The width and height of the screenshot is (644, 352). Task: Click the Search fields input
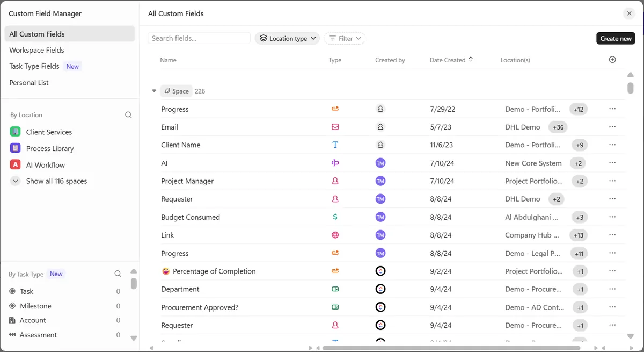coord(199,38)
